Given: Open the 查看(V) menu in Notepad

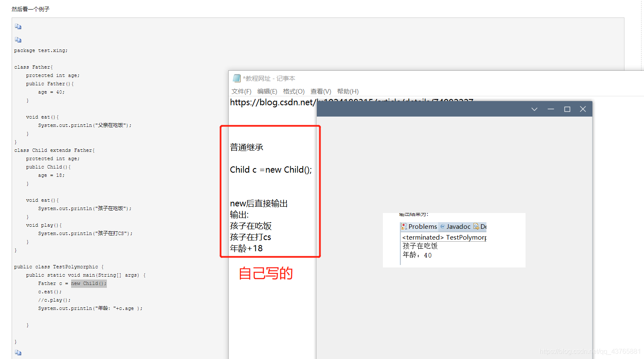Looking at the screenshot, I should 321,92.
